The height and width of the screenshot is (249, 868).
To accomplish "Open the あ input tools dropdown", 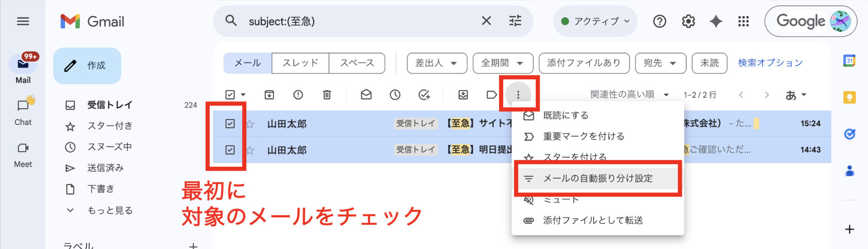I will tap(796, 95).
